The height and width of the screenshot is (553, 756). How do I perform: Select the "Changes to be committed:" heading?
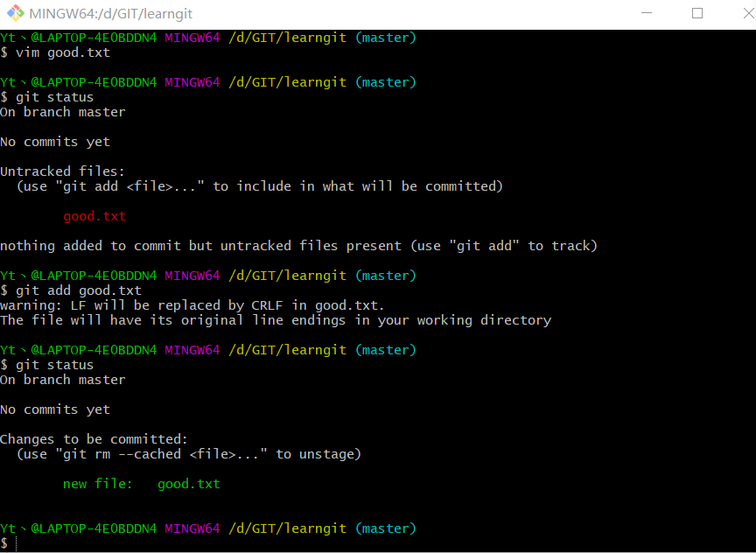(94, 439)
